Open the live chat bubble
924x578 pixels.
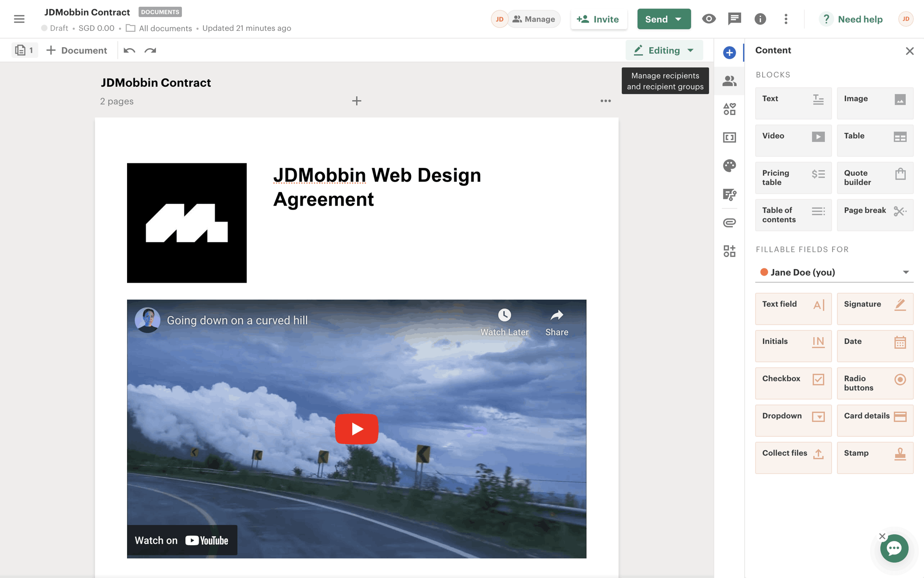tap(894, 548)
